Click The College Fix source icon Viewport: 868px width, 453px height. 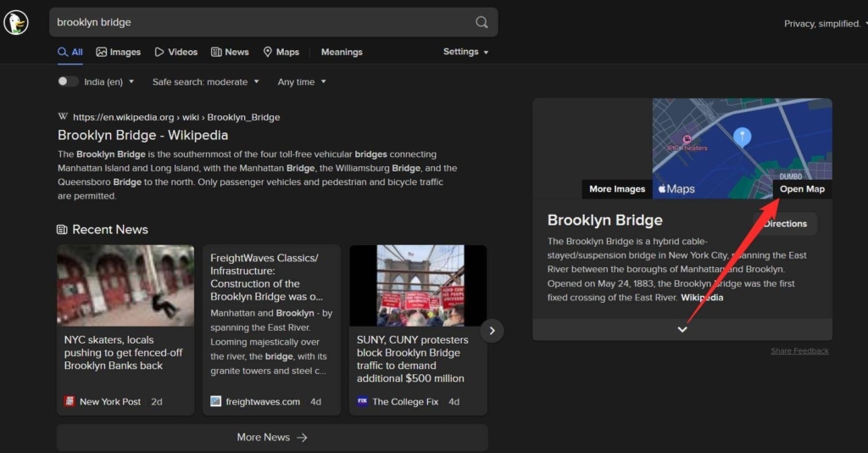pos(362,401)
